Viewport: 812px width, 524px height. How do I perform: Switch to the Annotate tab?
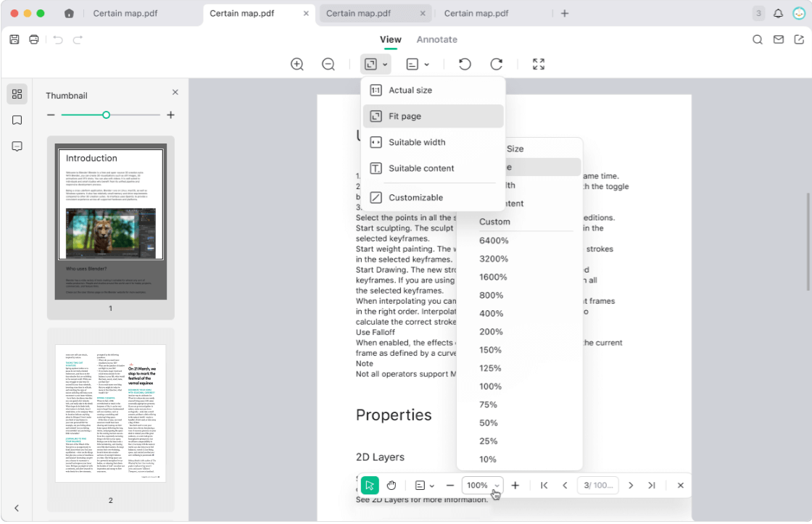click(x=436, y=39)
